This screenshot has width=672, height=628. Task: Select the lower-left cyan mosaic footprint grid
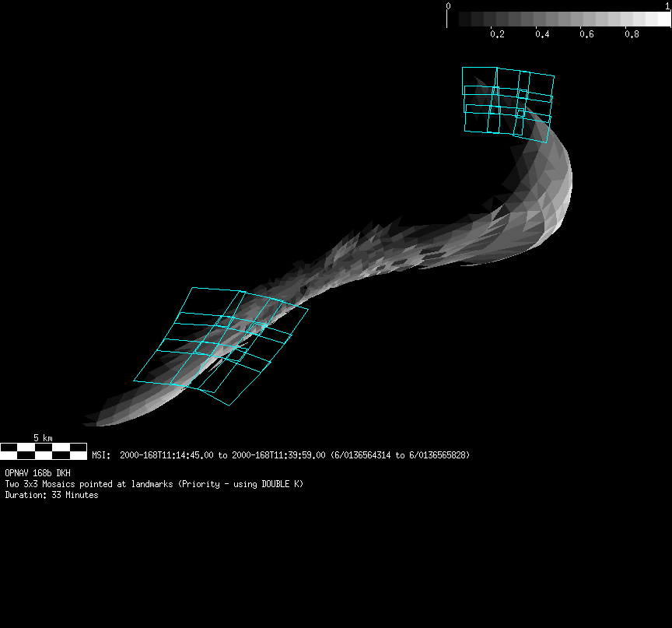(221, 342)
